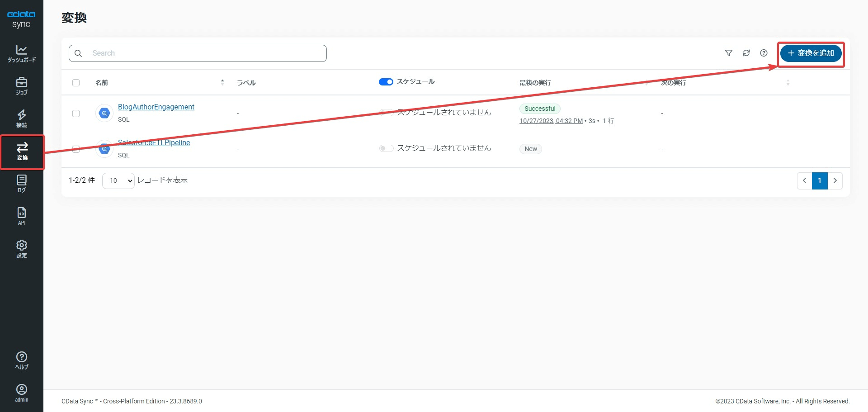Open the admin account menu

click(x=21, y=393)
